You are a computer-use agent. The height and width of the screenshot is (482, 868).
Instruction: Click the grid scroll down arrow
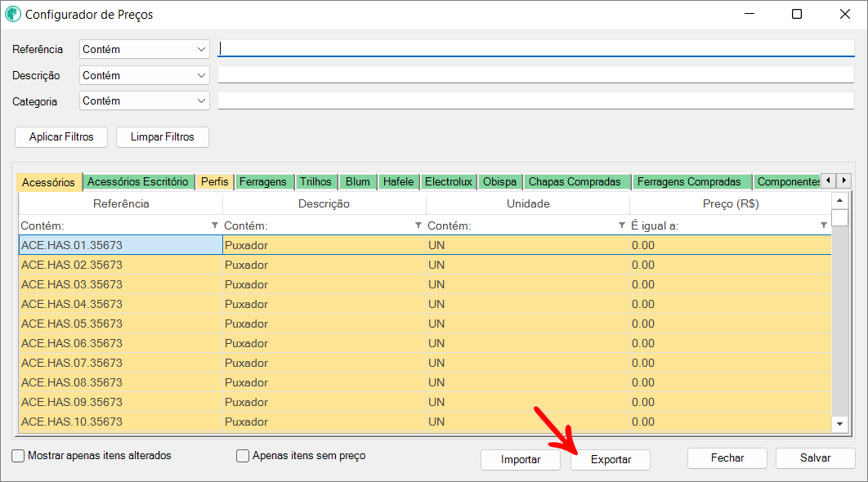coord(839,423)
